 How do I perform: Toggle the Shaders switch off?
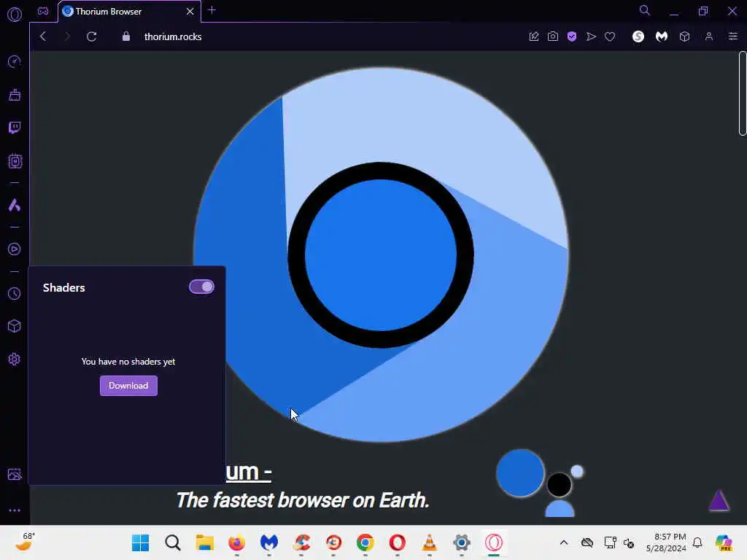coord(201,287)
